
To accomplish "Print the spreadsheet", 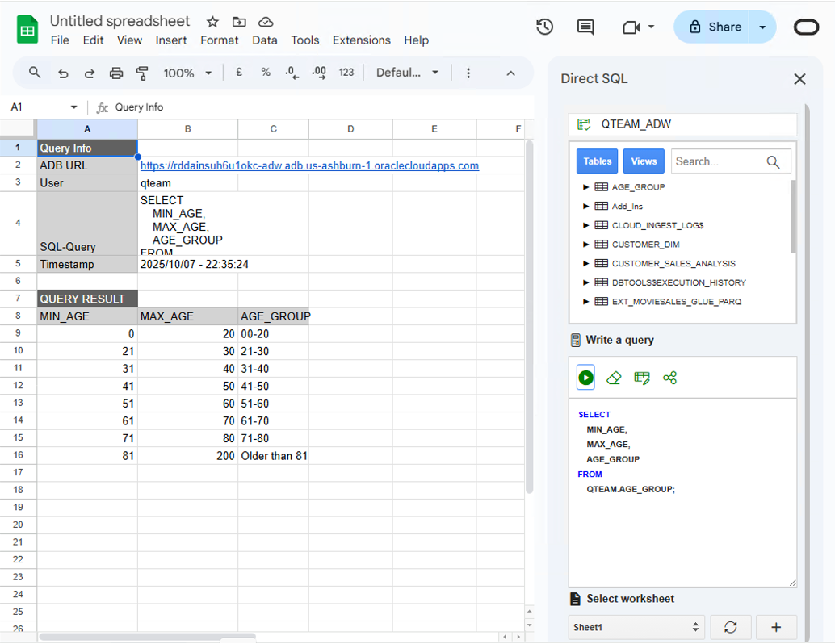I will [115, 73].
